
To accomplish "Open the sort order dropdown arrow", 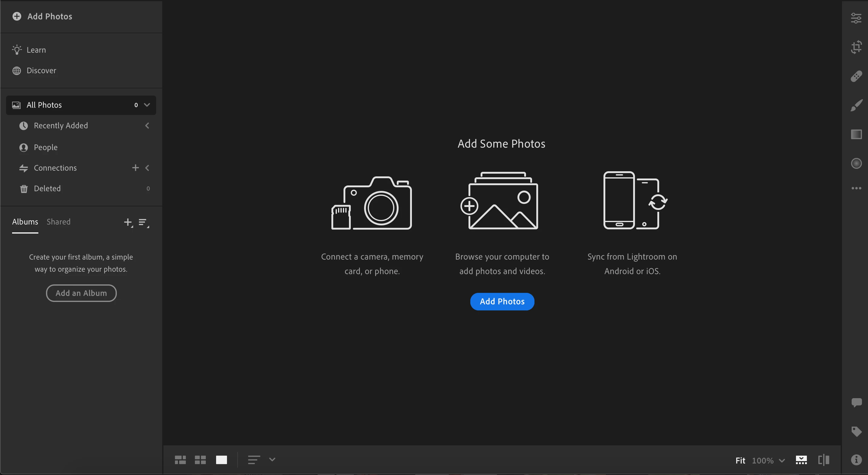I will click(272, 460).
